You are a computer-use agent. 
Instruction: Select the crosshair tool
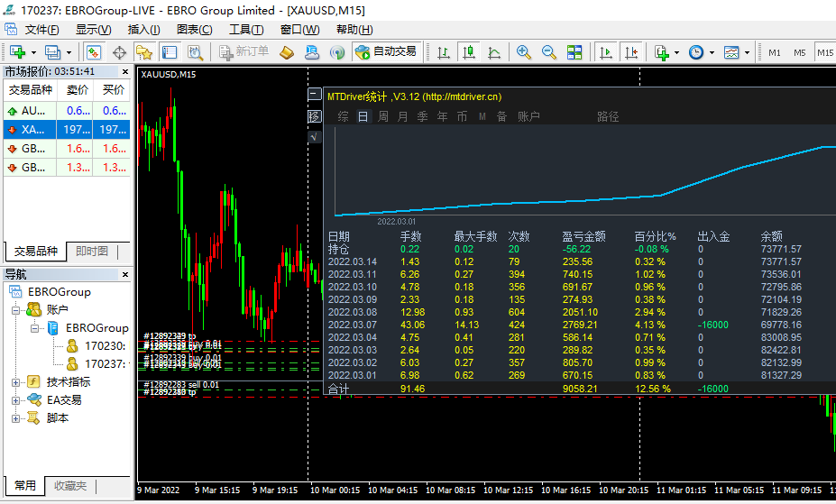coord(119,51)
